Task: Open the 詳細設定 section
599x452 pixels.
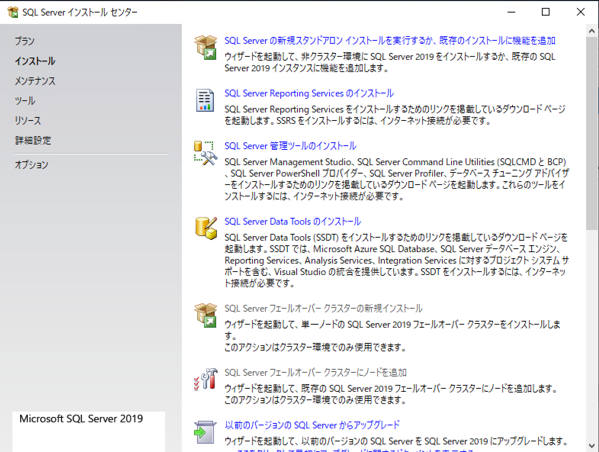Action: tap(33, 140)
